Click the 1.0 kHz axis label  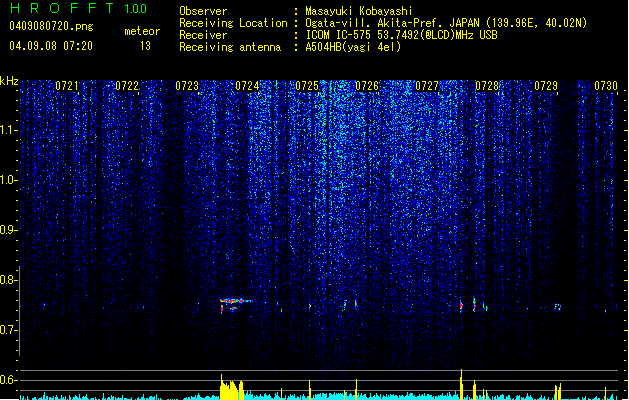[x=9, y=180]
